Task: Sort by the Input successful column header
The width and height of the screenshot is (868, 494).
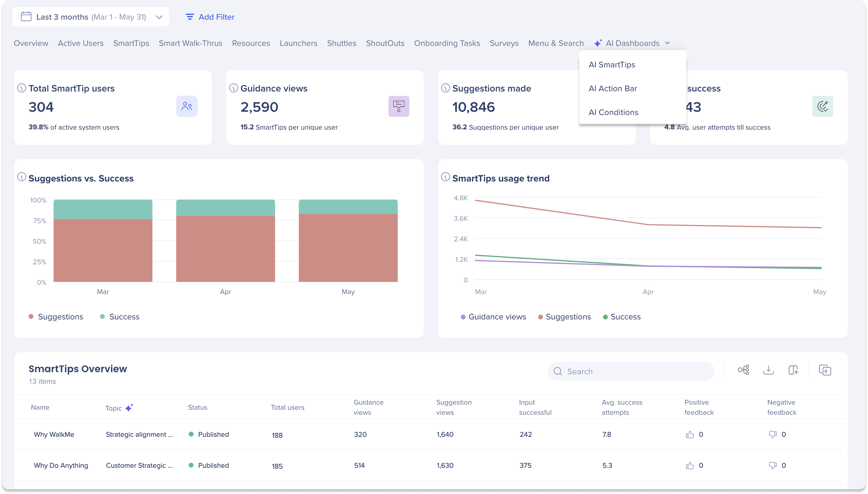Action: pyautogui.click(x=535, y=407)
